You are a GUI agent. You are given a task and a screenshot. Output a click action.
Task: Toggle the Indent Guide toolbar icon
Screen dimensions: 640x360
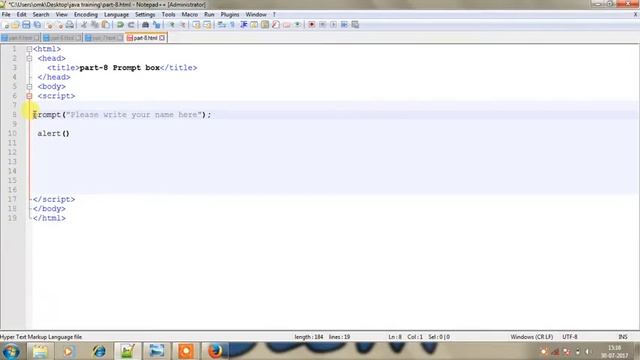(x=244, y=25)
